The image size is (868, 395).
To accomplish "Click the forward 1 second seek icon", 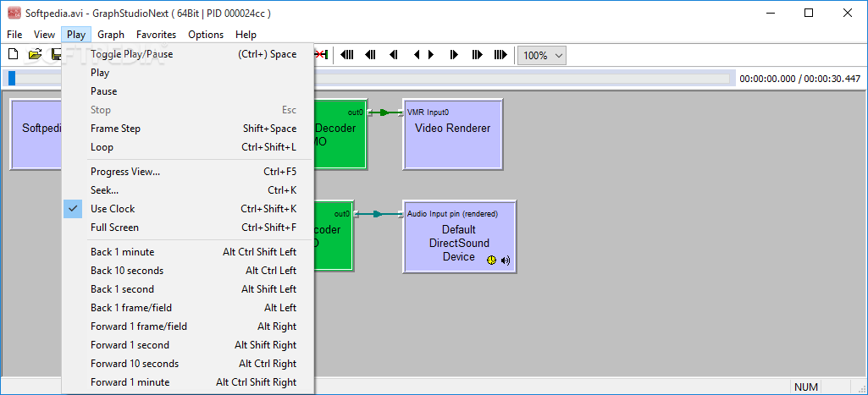I will click(x=454, y=55).
